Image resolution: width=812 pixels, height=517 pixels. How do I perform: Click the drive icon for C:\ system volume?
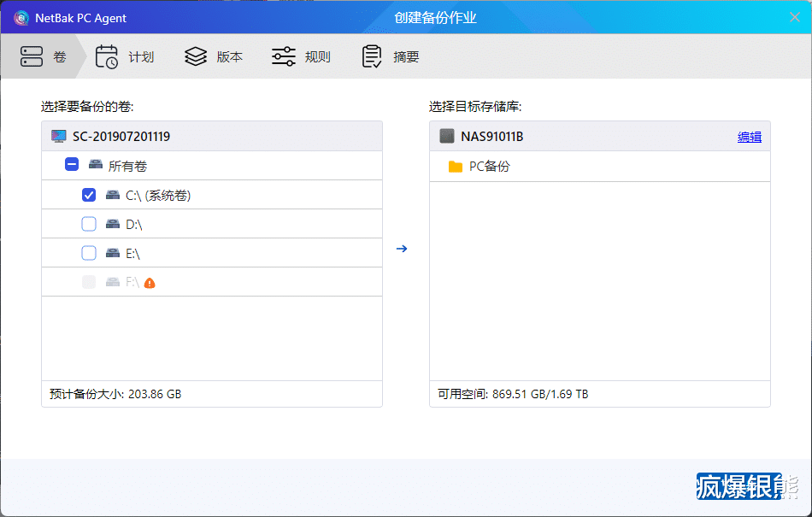point(112,195)
